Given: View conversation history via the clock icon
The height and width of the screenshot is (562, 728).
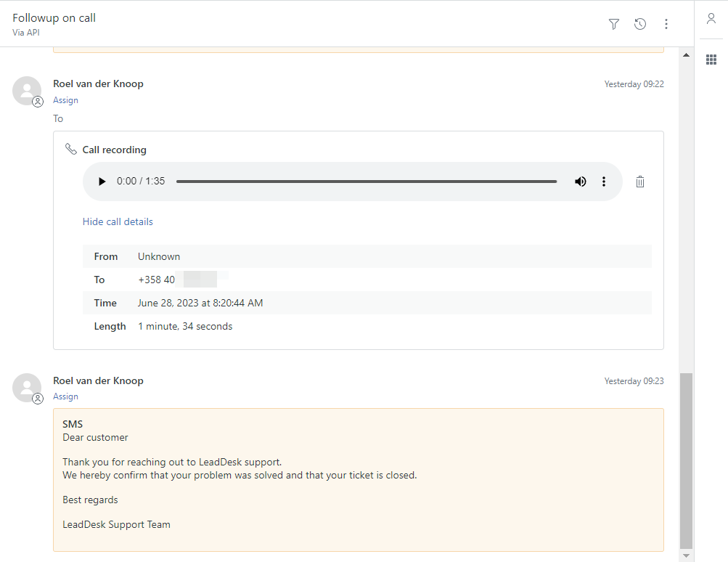Looking at the screenshot, I should [639, 24].
